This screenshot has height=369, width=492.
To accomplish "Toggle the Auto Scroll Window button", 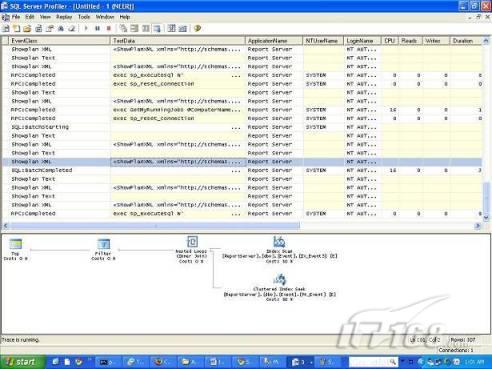I will click(x=157, y=29).
